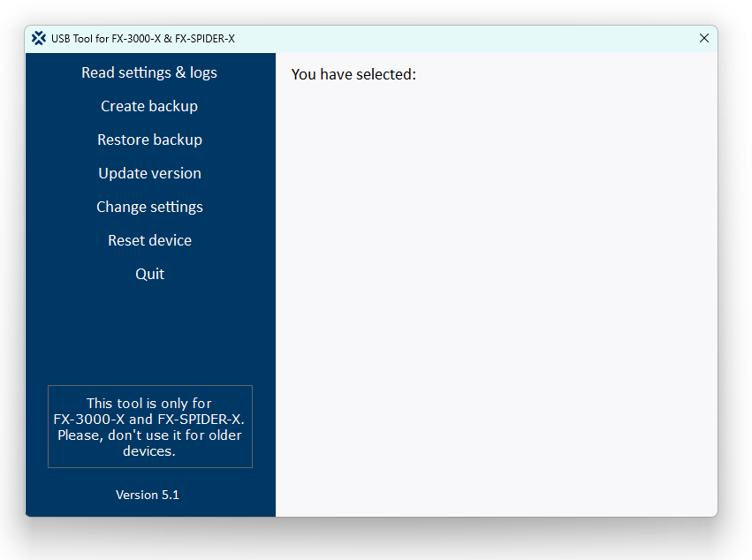Viewport: 752px width, 560px height.
Task: Choose Create backup from the sidebar
Action: point(148,106)
